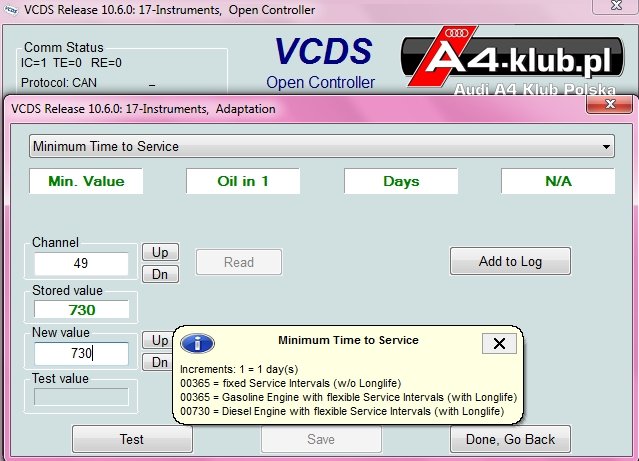Click the Stored value field showing 730
This screenshot has height=461, width=639.
pyautogui.click(x=82, y=310)
